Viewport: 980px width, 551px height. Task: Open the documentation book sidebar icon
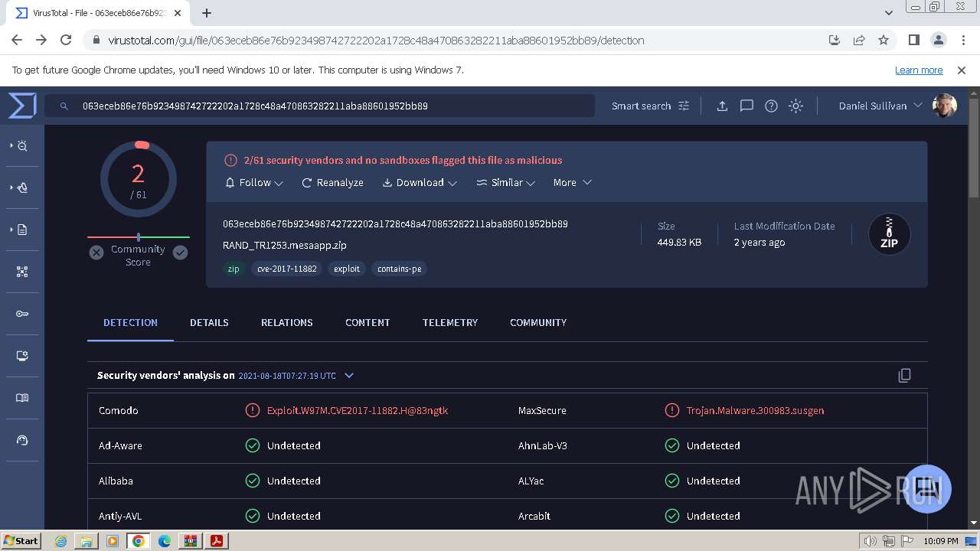pyautogui.click(x=22, y=398)
